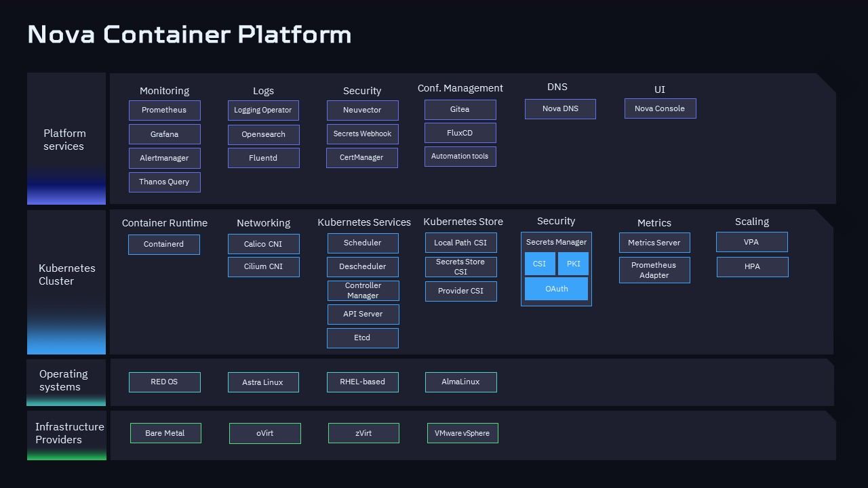Screen dimensions: 868x488
Task: Click the blue OAuth block
Action: click(x=556, y=289)
